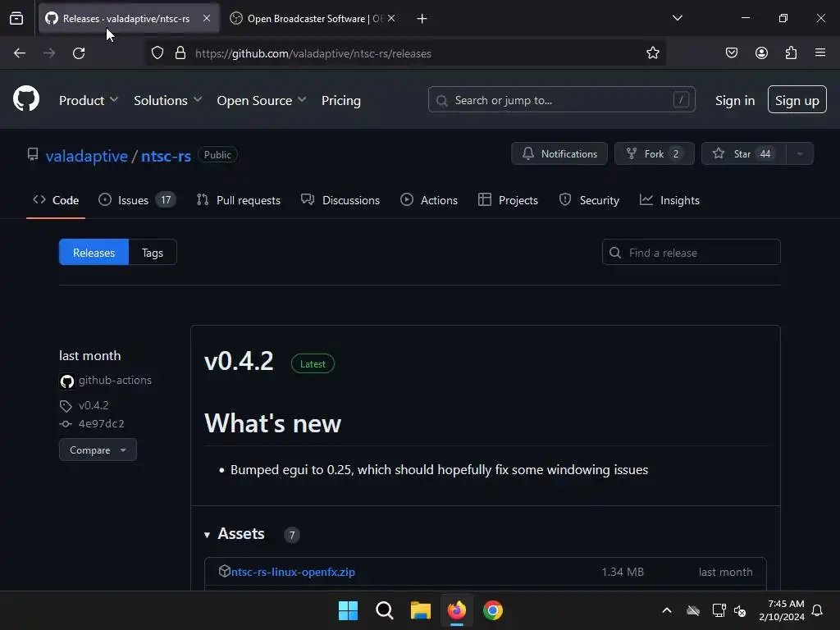Open the Firefox View icon at top left
The height and width of the screenshot is (630, 840).
(x=16, y=19)
